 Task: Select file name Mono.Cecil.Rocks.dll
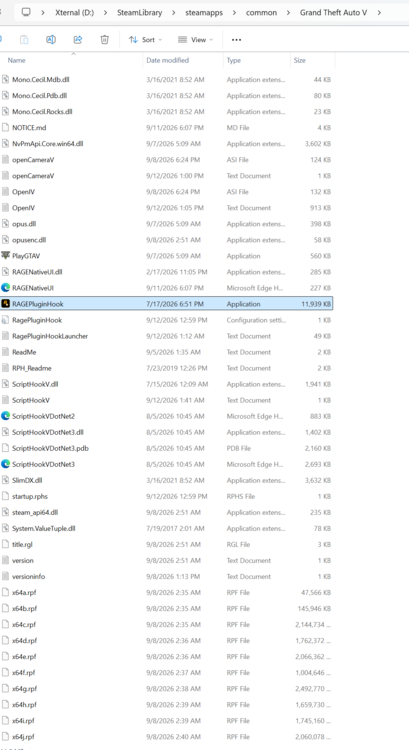[42, 111]
